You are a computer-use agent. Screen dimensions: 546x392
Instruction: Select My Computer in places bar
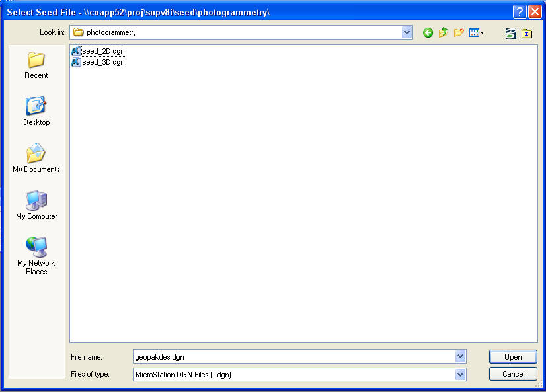coord(36,206)
